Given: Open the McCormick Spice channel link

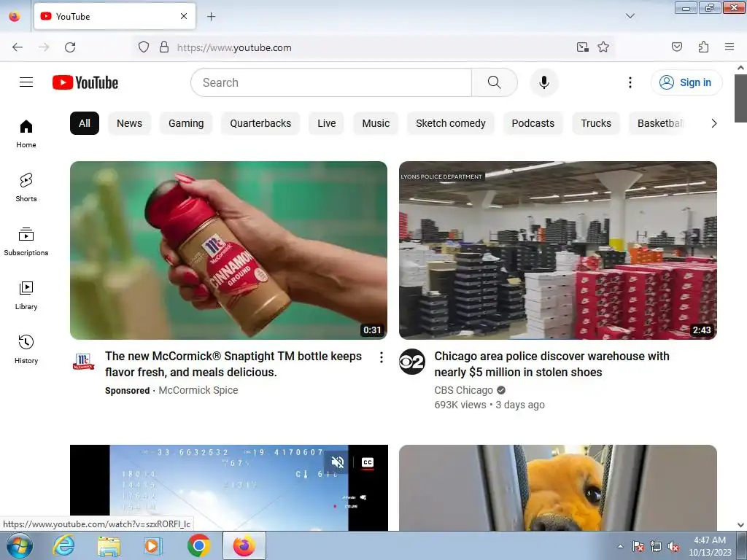Looking at the screenshot, I should tap(198, 390).
